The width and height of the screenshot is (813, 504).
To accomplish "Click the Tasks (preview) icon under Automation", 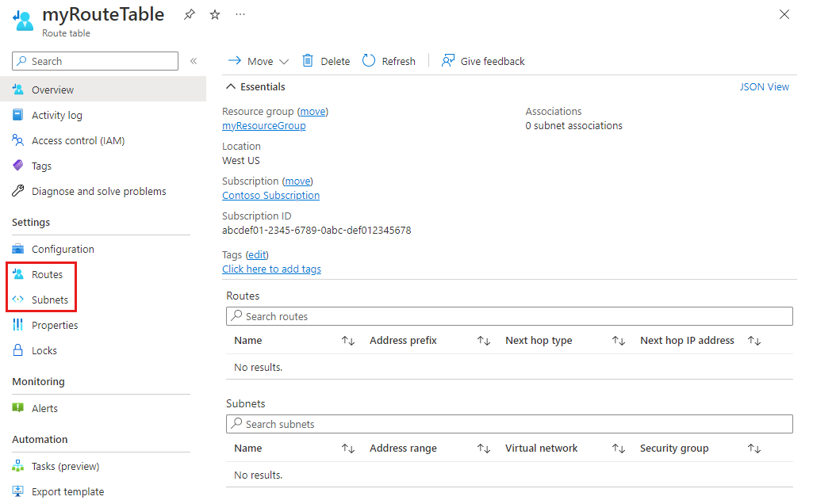I will tap(18, 466).
